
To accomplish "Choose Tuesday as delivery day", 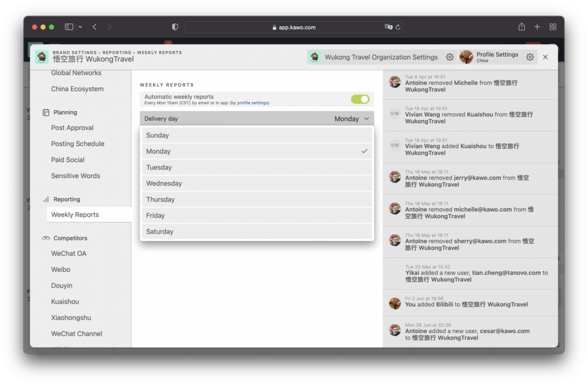I will click(x=257, y=168).
